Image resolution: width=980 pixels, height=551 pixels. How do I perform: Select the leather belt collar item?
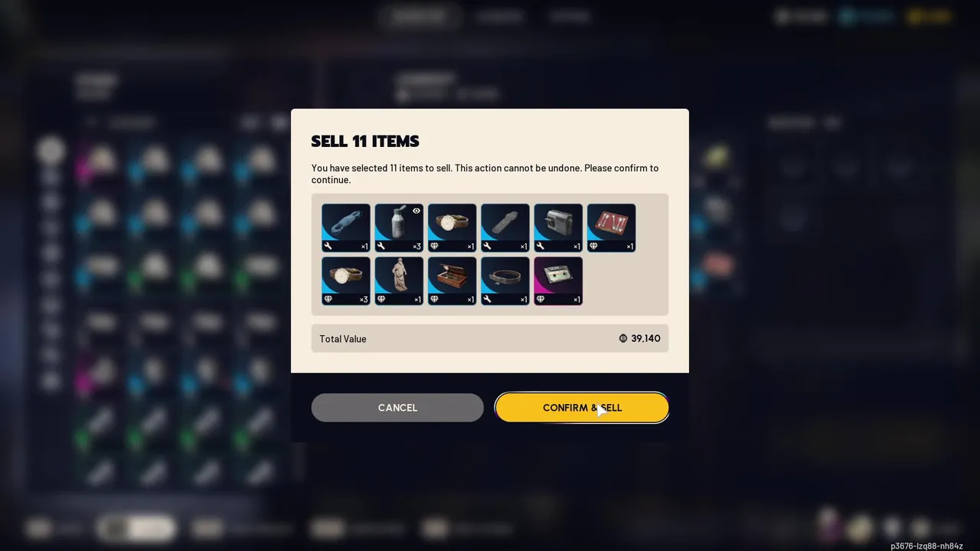(x=505, y=281)
